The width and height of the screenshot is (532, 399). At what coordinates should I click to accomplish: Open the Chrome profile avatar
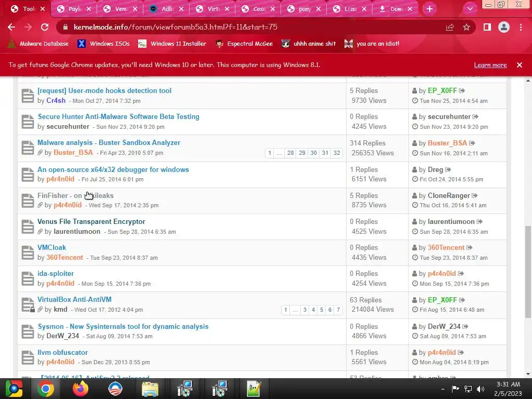[x=504, y=27]
